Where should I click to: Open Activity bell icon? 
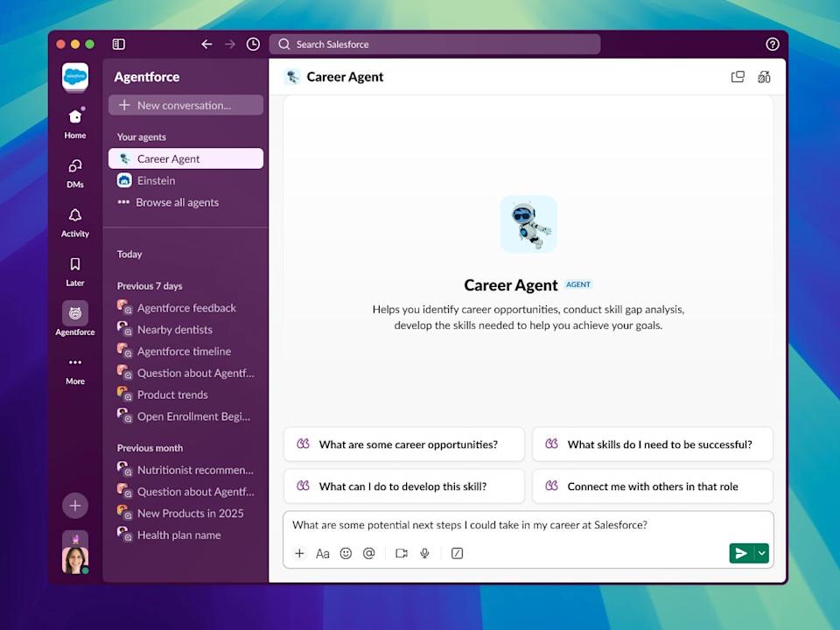point(75,222)
